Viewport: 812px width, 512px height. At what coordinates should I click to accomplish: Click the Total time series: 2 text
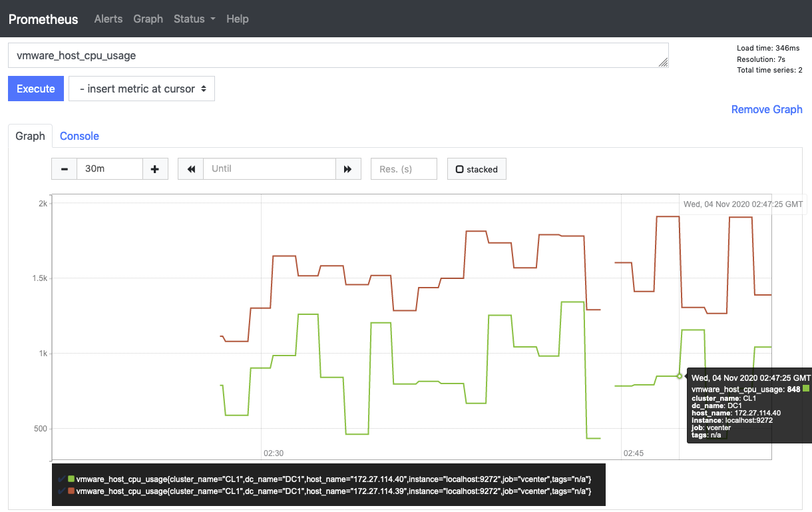tap(769, 70)
